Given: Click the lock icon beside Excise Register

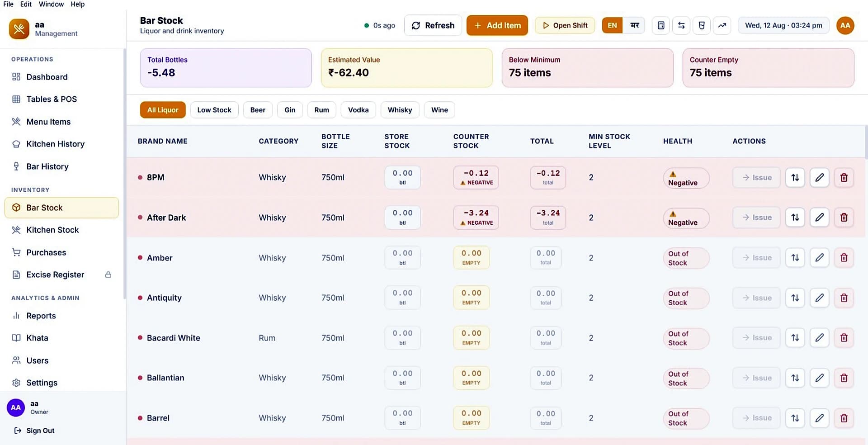Looking at the screenshot, I should (108, 275).
